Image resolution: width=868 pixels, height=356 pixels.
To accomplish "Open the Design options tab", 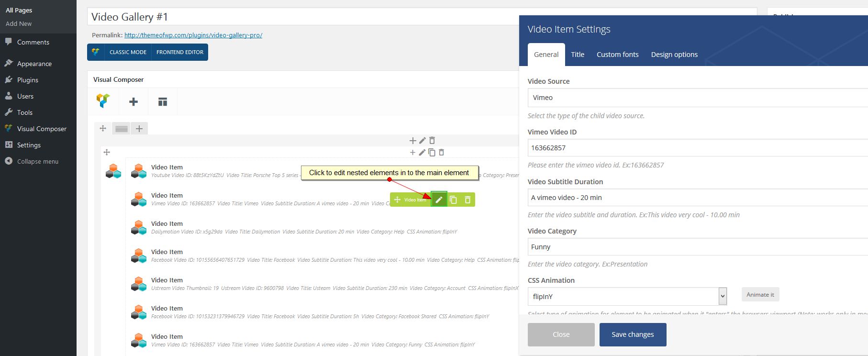I will [x=674, y=55].
